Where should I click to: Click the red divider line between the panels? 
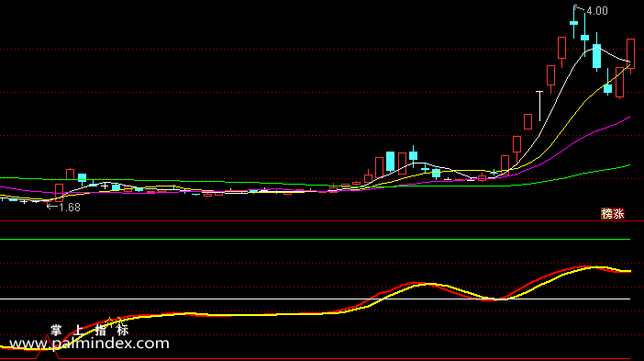(322, 221)
